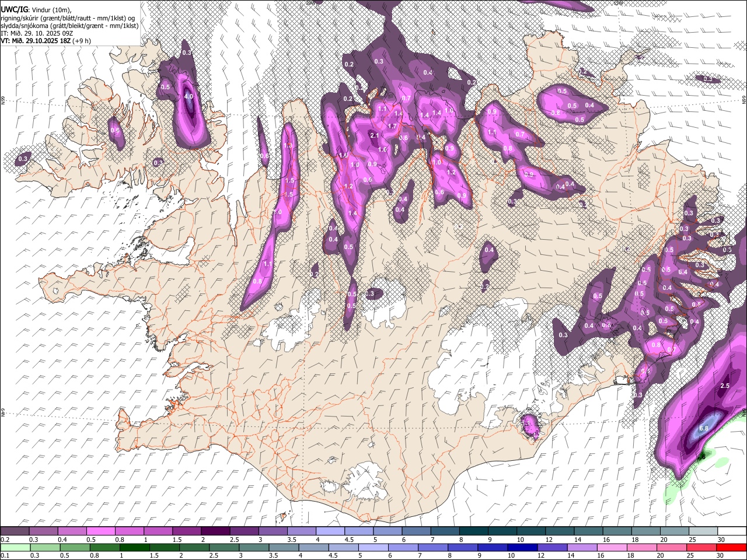This screenshot has width=747, height=560.
Task: Select bottom-row legend swatch starting at 3.5
Action: point(284,548)
